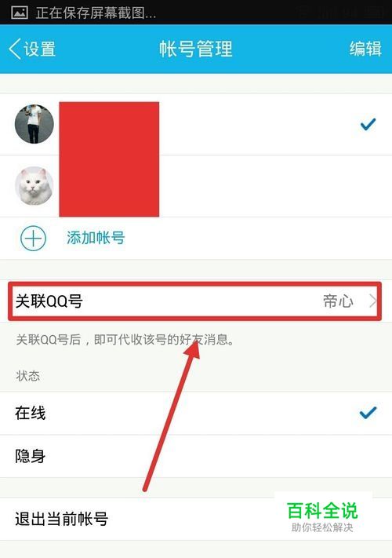This screenshot has height=558, width=392.
Task: Tap the 百科全说 watermark logo
Action: click(x=322, y=516)
